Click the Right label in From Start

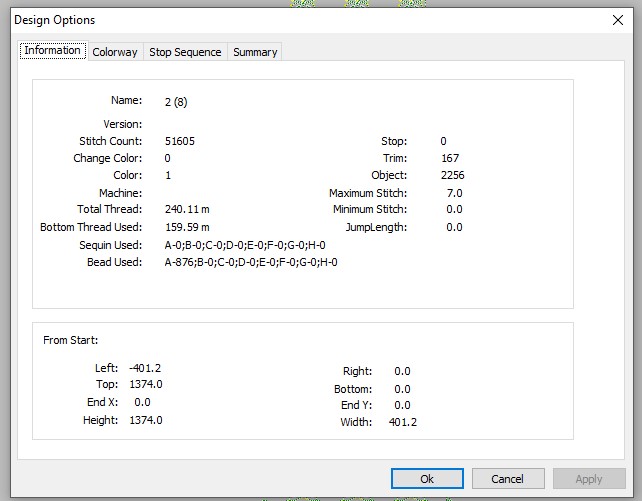(357, 371)
